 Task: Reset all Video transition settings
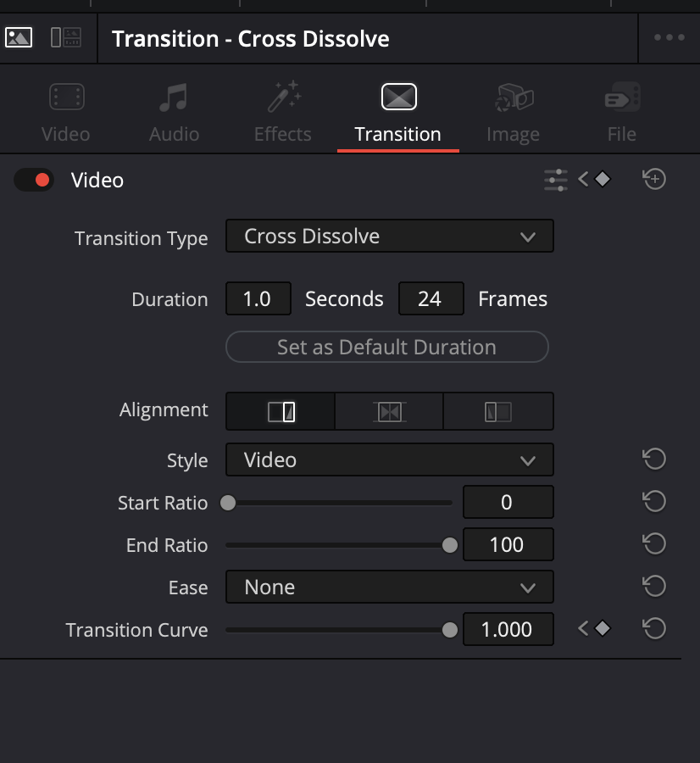(654, 179)
